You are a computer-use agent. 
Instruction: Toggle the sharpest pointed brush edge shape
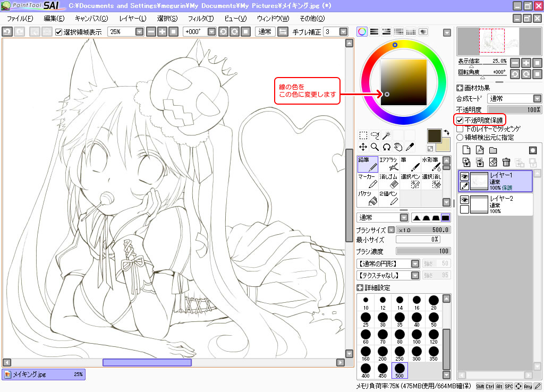[x=417, y=218]
